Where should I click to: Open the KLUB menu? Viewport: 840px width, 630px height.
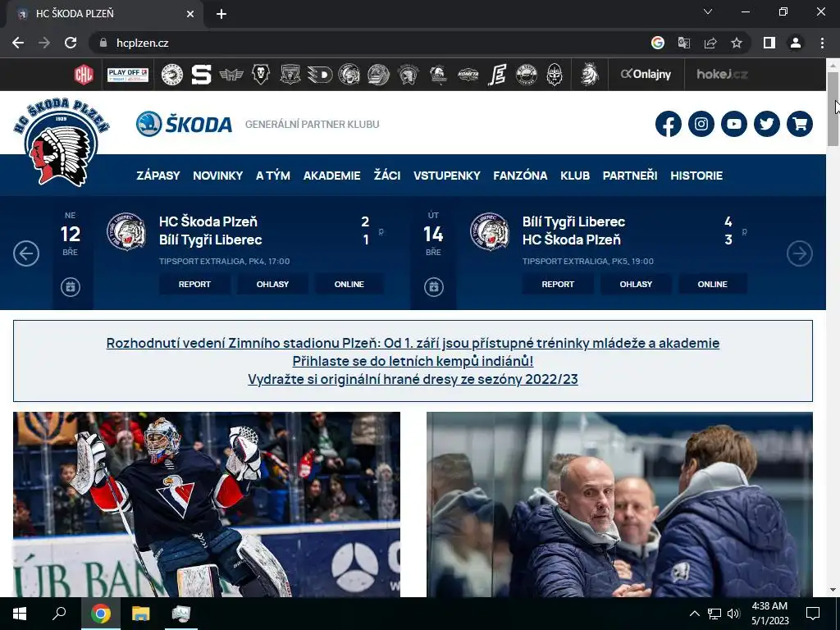coord(575,176)
